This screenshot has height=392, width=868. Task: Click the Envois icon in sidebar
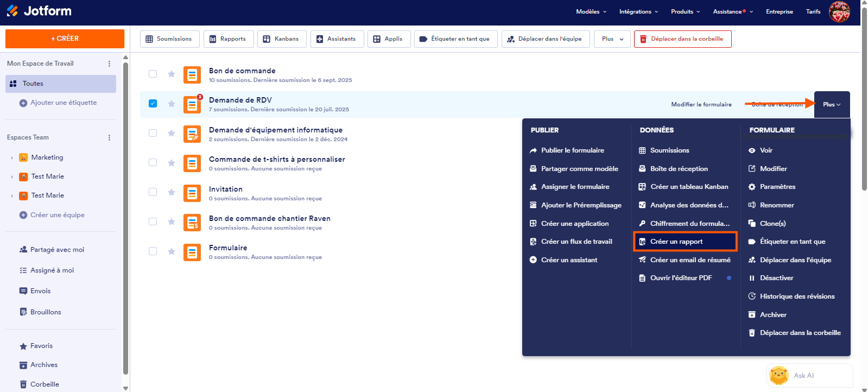click(x=23, y=291)
